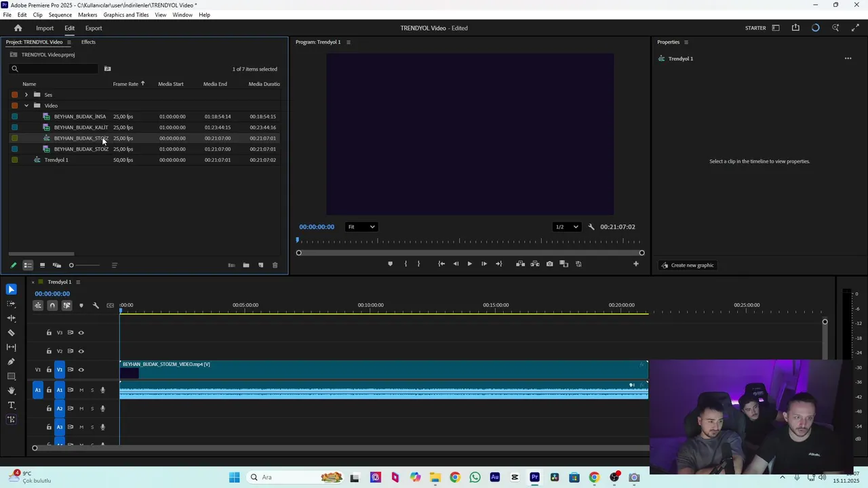Viewport: 868px width, 488px height.
Task: Open timeline display settings wrench
Action: (96, 306)
